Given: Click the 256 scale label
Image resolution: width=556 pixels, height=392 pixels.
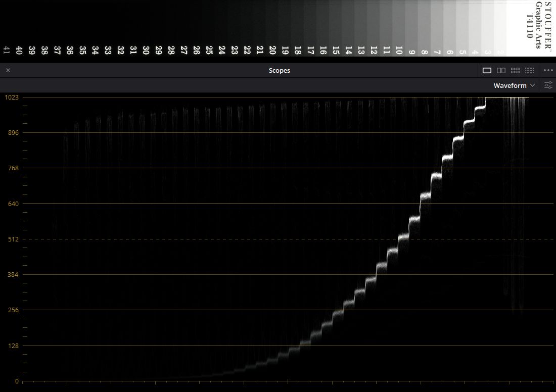Looking at the screenshot, I should point(13,310).
